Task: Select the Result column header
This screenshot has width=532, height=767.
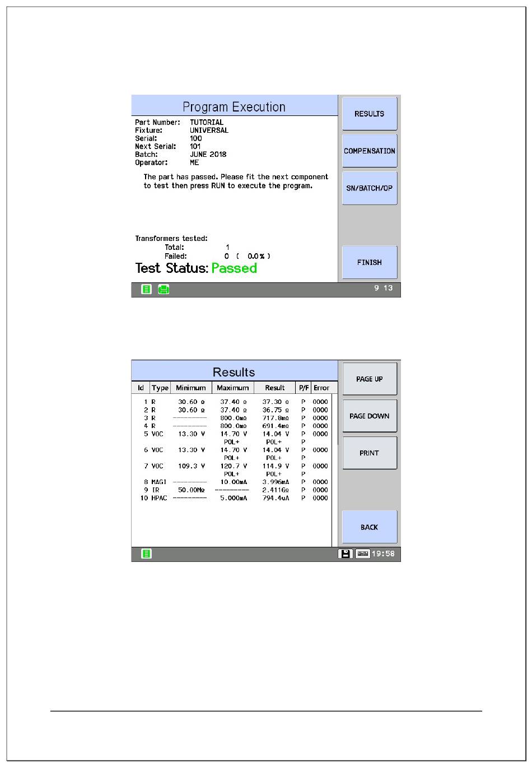Action: tap(275, 388)
